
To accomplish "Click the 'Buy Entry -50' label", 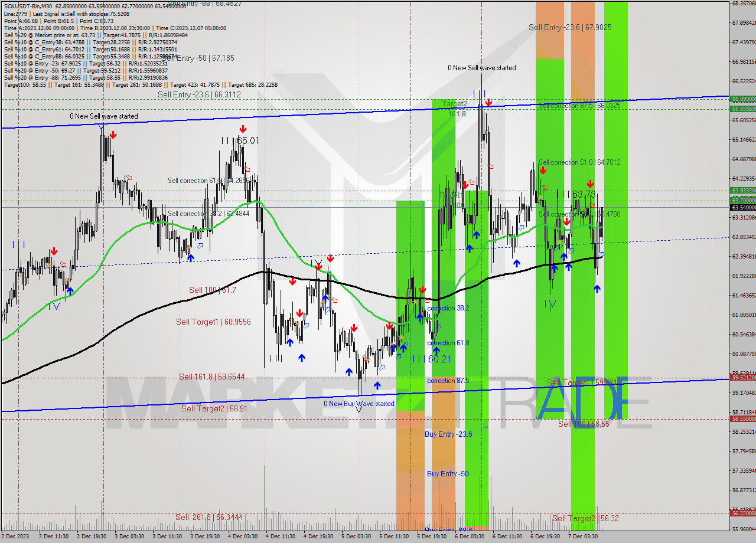I will (x=448, y=474).
